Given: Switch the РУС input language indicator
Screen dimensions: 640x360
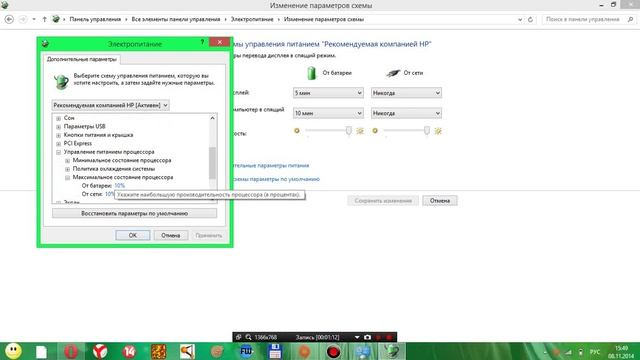Looking at the screenshot, I should [x=595, y=352].
